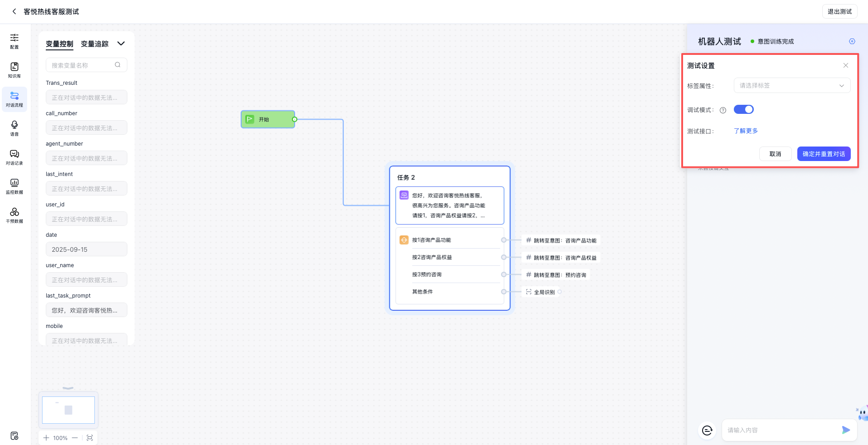Click the send message arrow icon
The height and width of the screenshot is (445, 868).
pos(846,430)
